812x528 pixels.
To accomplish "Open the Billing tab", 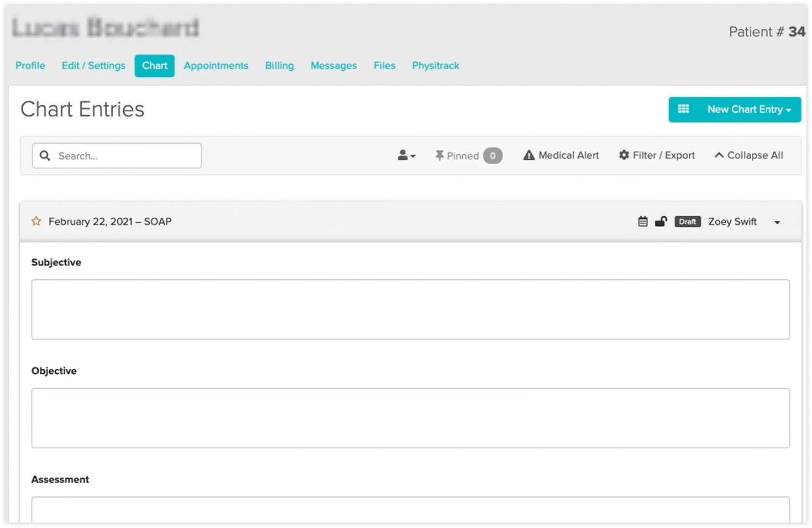I will 279,65.
